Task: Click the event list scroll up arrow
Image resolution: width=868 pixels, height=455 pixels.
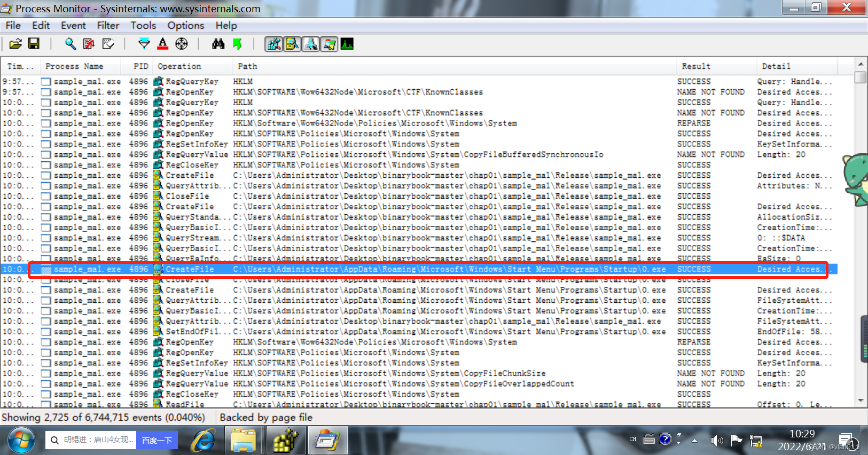Action: (860, 64)
